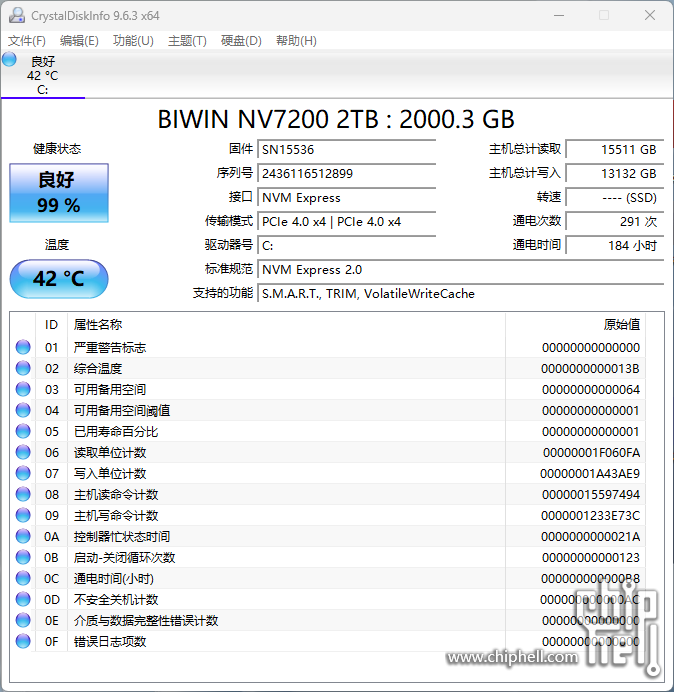
Task: Click status orb for attribute 08 主机读命令计数
Action: pyautogui.click(x=23, y=494)
